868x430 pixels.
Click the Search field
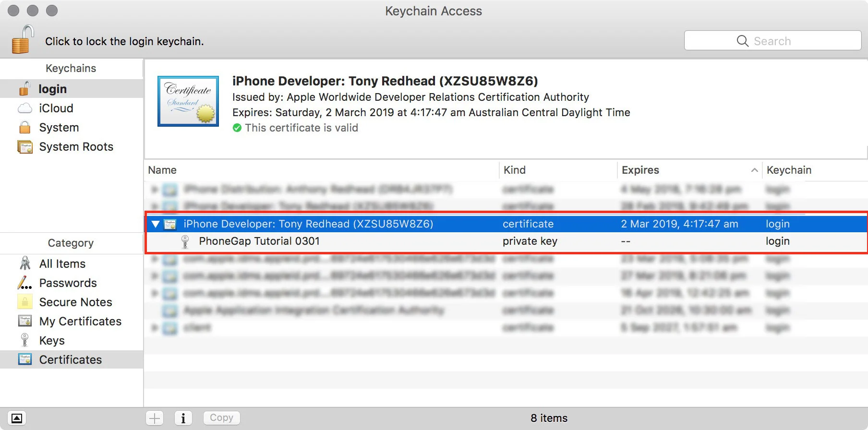point(772,41)
